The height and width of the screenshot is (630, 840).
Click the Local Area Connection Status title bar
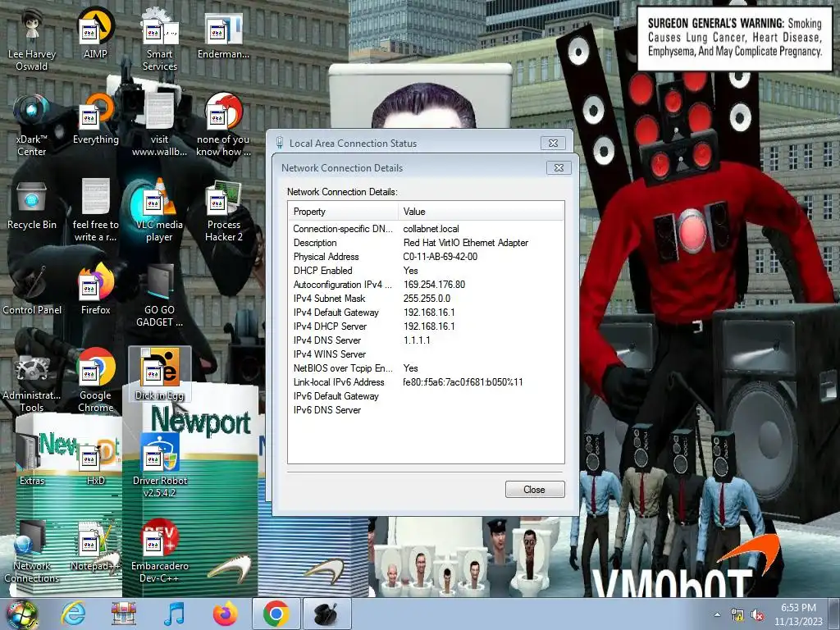[x=407, y=143]
